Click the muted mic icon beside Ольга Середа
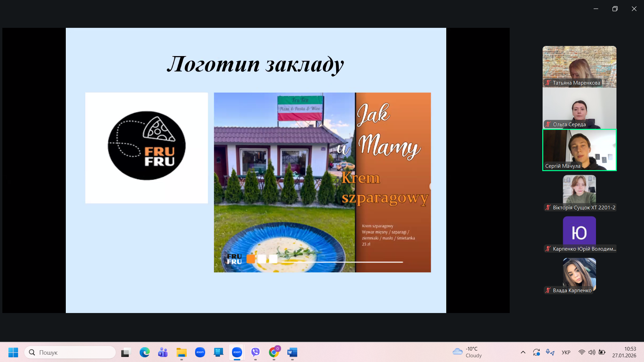 [548, 124]
